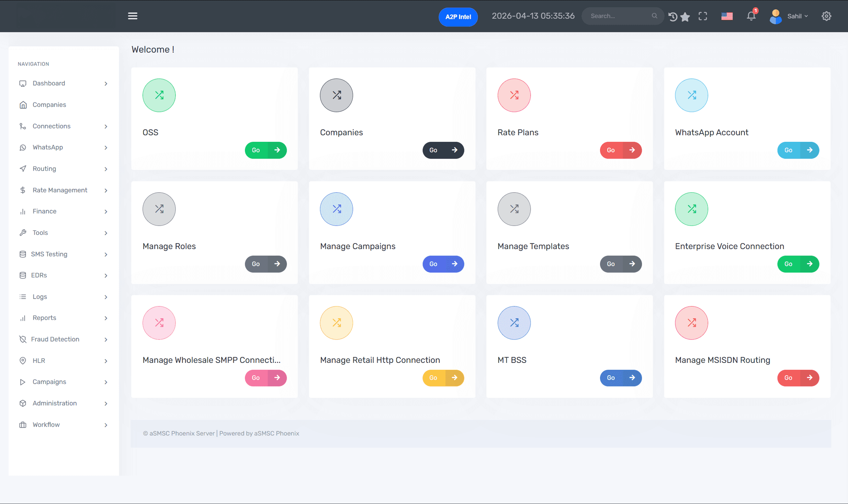Open the Campaigns sidebar item
The height and width of the screenshot is (504, 848).
[64, 382]
